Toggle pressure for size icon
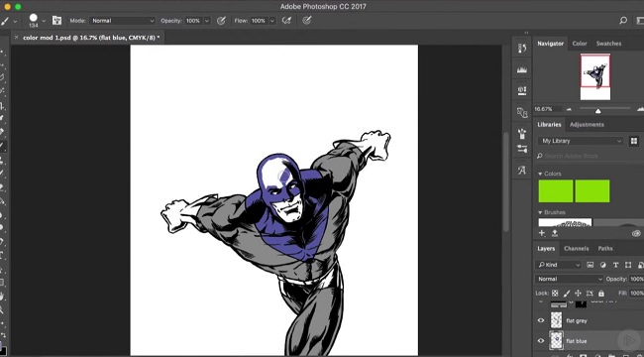The width and height of the screenshot is (644, 357). [x=307, y=21]
